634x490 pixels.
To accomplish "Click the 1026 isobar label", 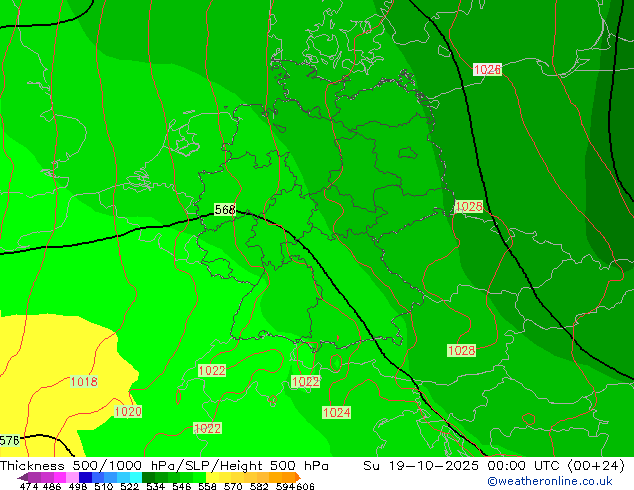I will pos(487,70).
